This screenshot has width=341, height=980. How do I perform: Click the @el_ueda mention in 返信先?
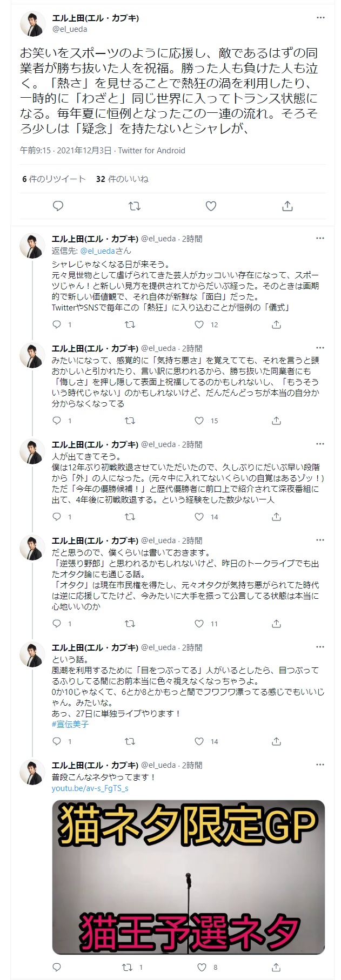pos(97,251)
